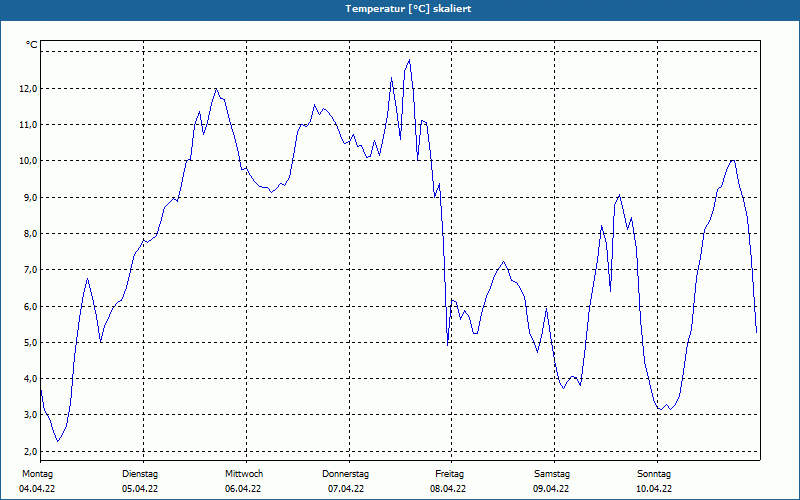Click the °C unit label on the axis
This screenshot has height=500, width=800.
[x=32, y=45]
